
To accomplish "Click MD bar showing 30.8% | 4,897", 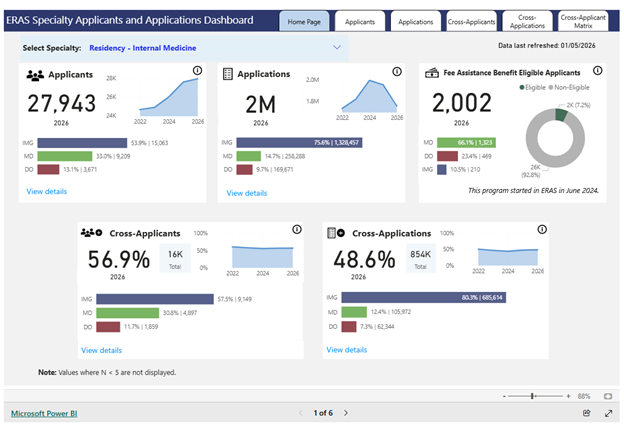I will (x=127, y=313).
